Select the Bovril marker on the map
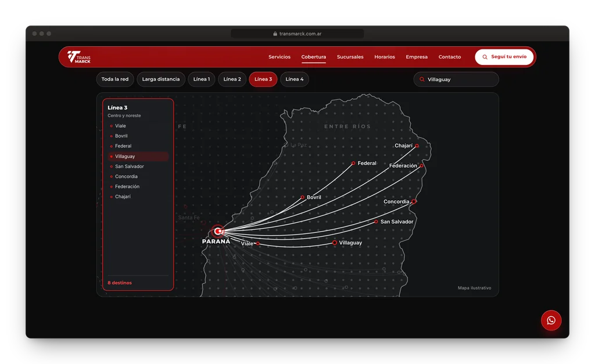Viewport: 595px width, 364px height. click(302, 197)
